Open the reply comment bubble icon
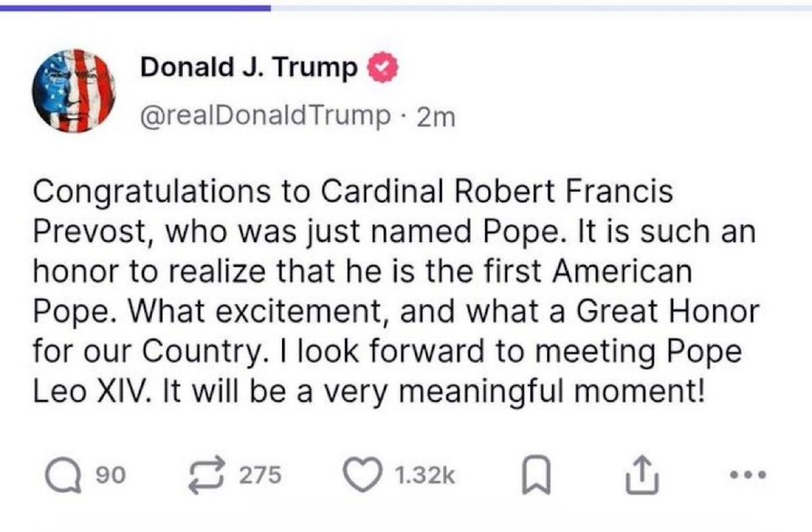This screenshot has height=532, width=812. click(63, 475)
